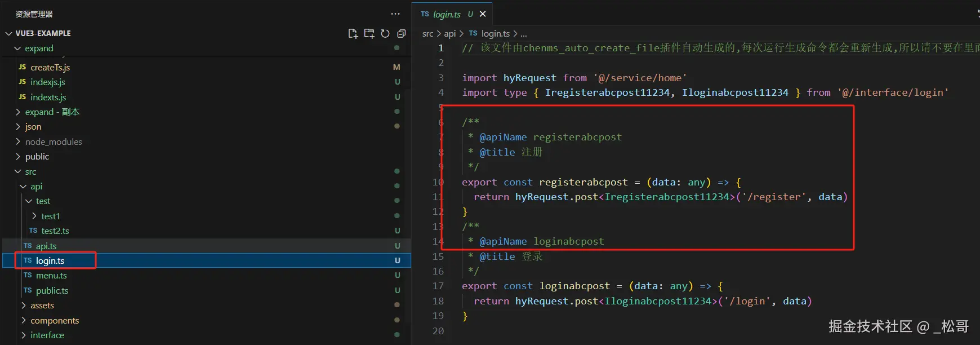Open the explorer more actions ellipsis menu
980x345 pixels.
[x=395, y=14]
